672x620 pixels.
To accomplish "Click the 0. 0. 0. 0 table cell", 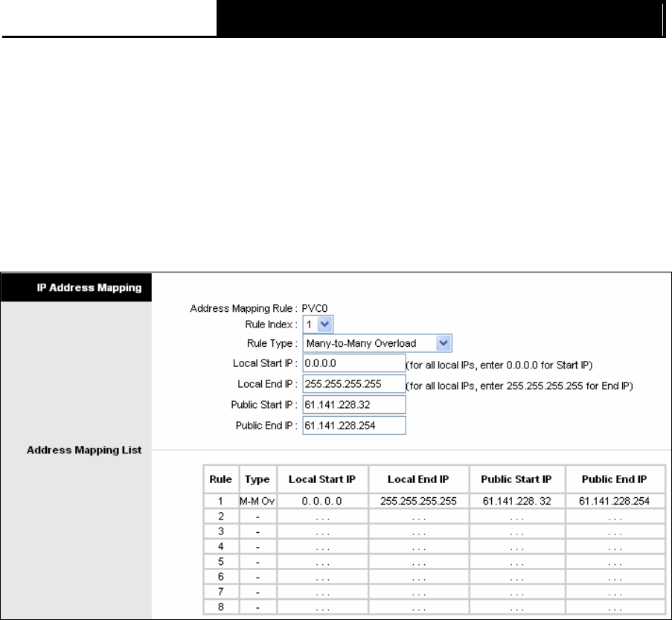I will pos(322,501).
